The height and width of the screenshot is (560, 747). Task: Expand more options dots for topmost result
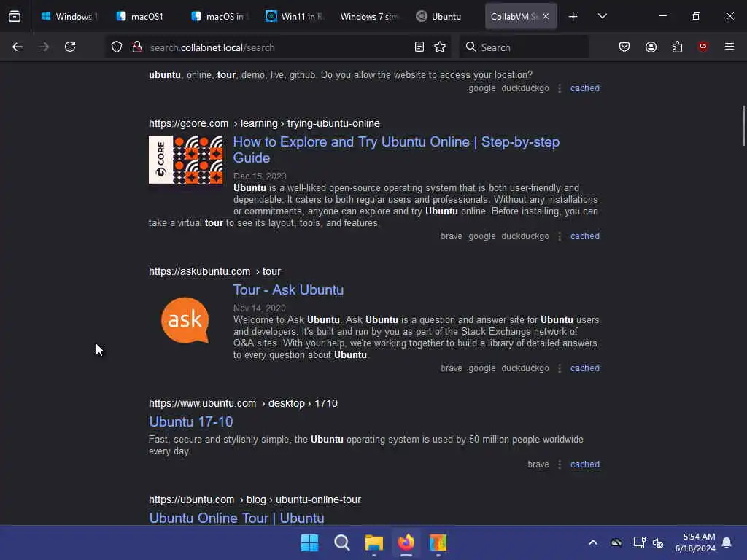(560, 88)
